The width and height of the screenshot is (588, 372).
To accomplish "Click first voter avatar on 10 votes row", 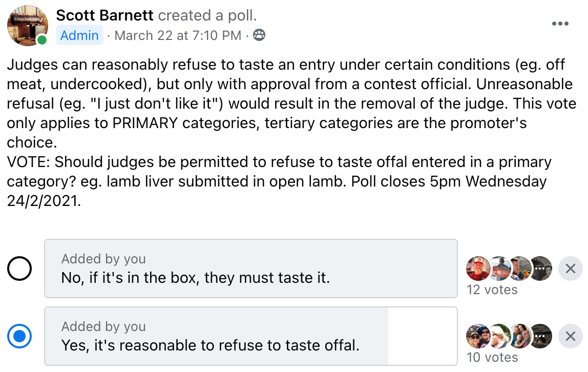I will 478,336.
